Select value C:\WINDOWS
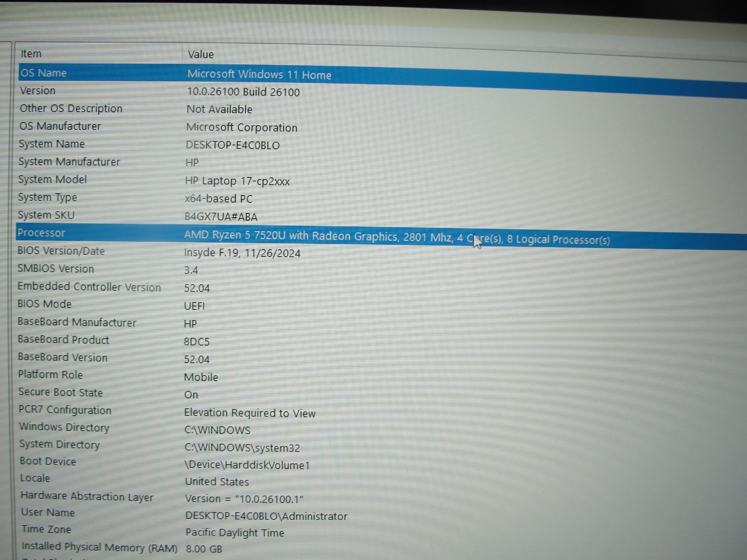 point(217,430)
